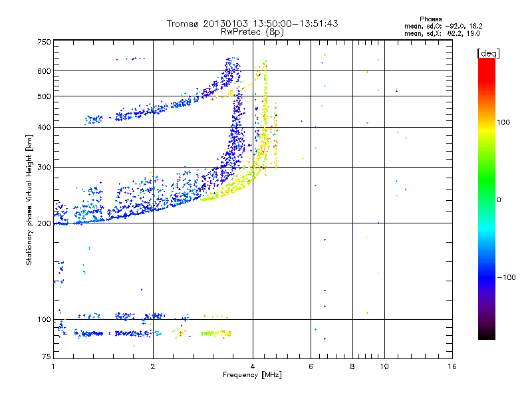Click the y-axis tick label '100'
The width and height of the screenshot is (532, 399).
point(44,320)
